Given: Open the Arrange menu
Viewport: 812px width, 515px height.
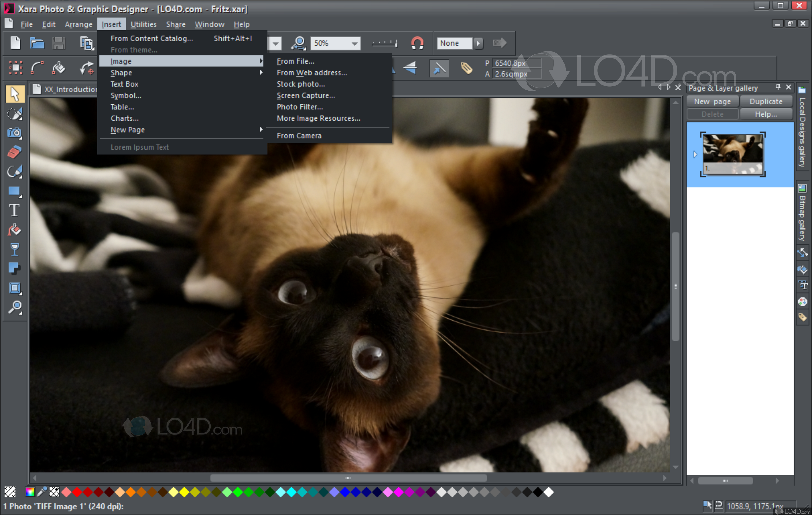Looking at the screenshot, I should pyautogui.click(x=79, y=24).
